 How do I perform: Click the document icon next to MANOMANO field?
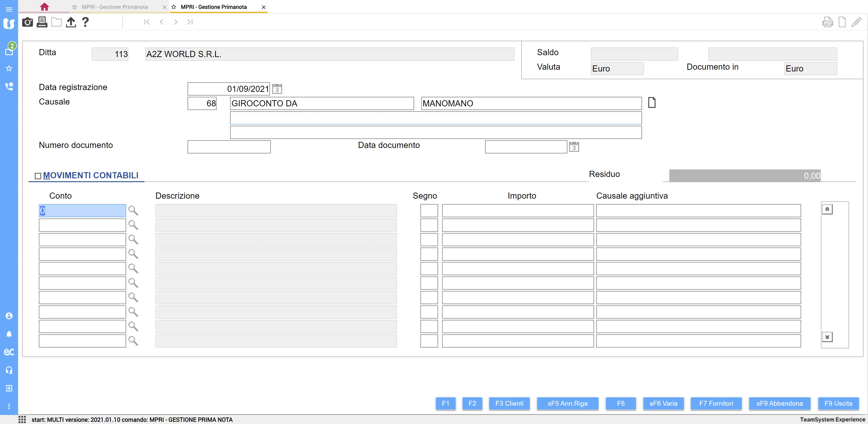pos(652,102)
